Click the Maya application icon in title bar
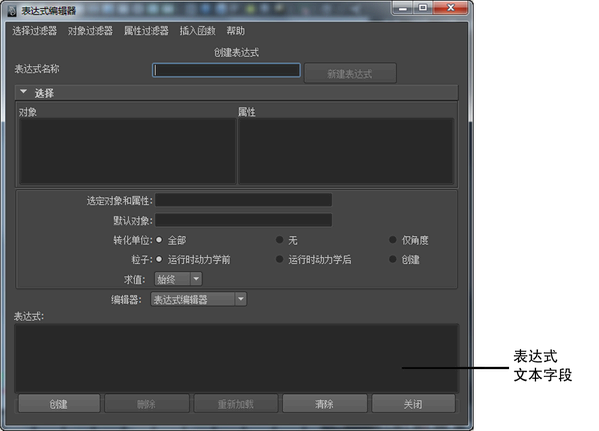Screen dimensions: 599x431 [12, 11]
